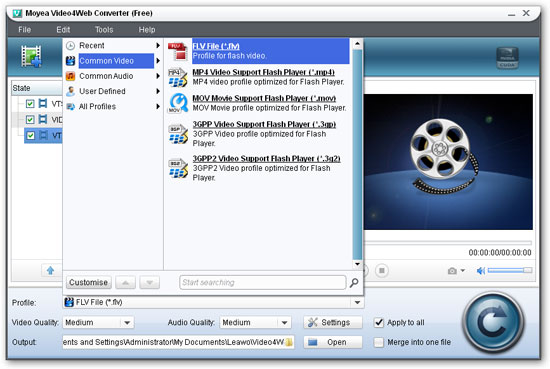Click the MOV QuickTime format icon

point(178,103)
